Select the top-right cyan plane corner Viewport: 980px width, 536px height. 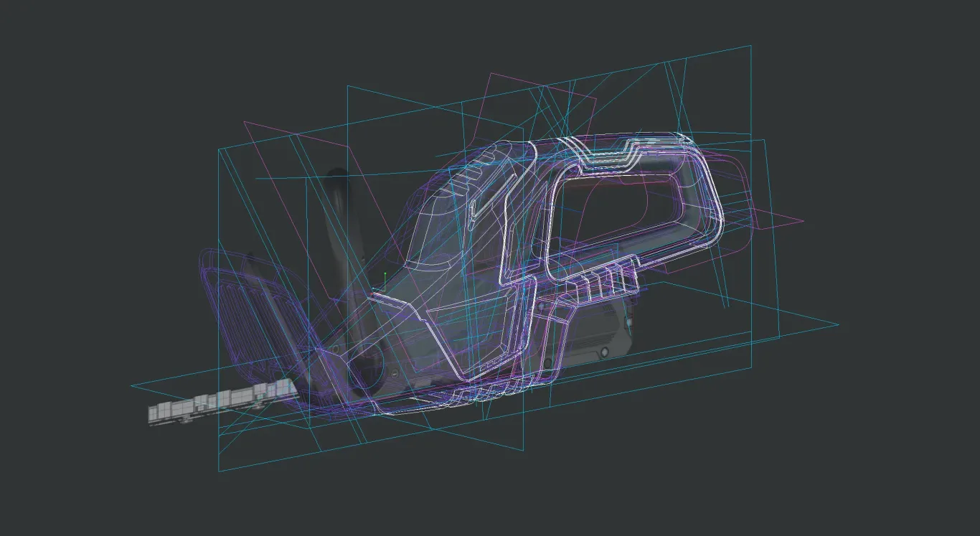click(750, 47)
